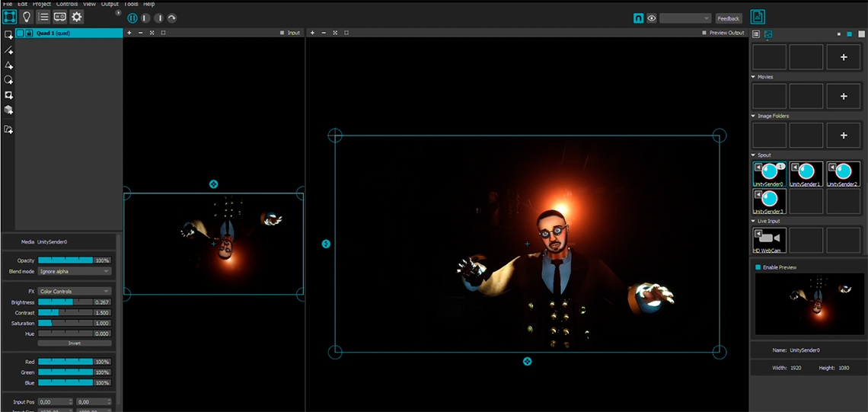Open the projector outputs panel icon
Screen dimensions: 868x412
tap(60, 17)
